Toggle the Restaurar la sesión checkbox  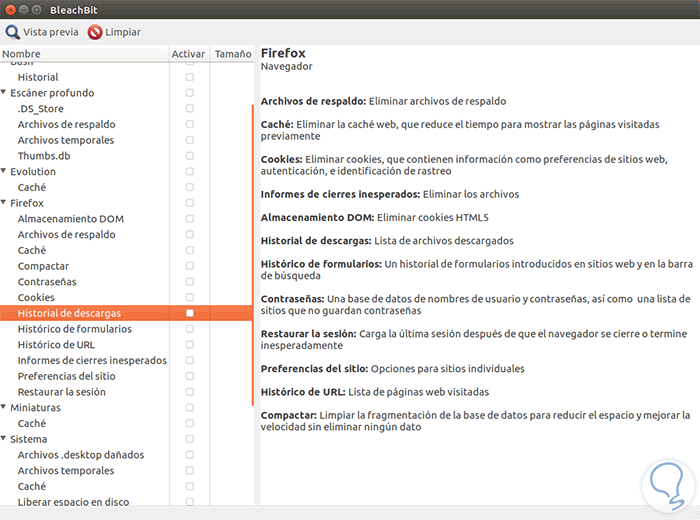coord(190,391)
